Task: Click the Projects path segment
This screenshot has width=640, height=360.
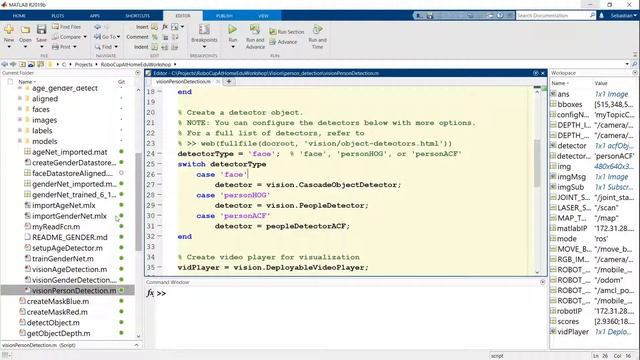Action: click(83, 64)
